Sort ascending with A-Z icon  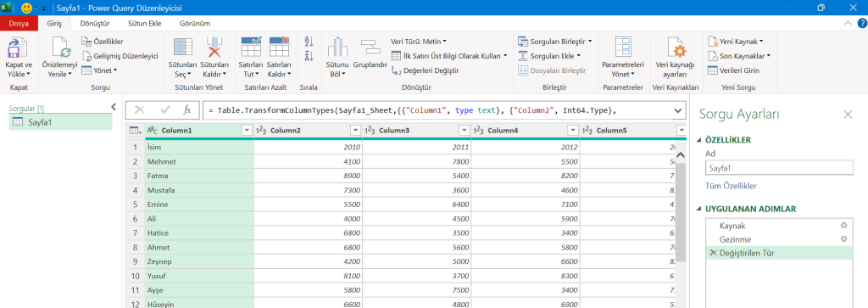309,42
